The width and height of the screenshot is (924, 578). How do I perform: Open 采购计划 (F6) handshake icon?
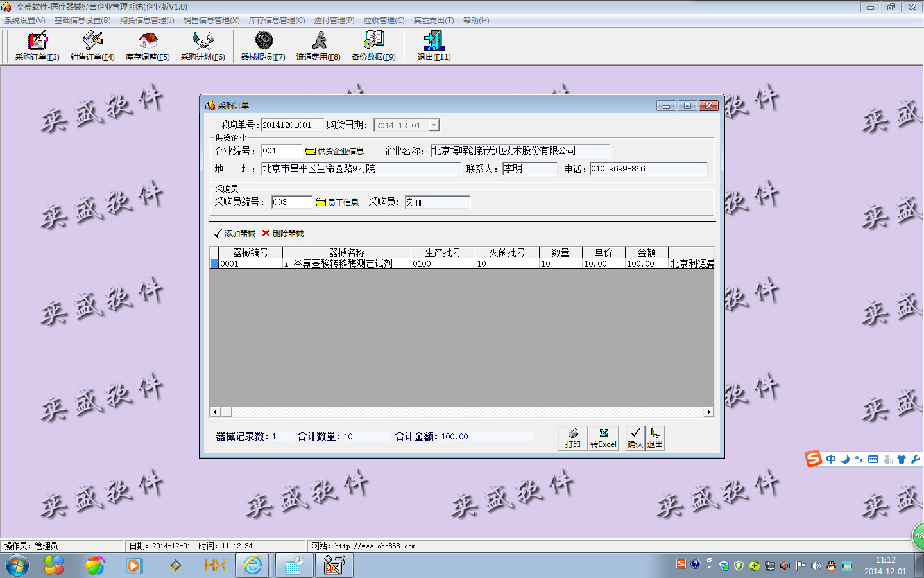203,46
